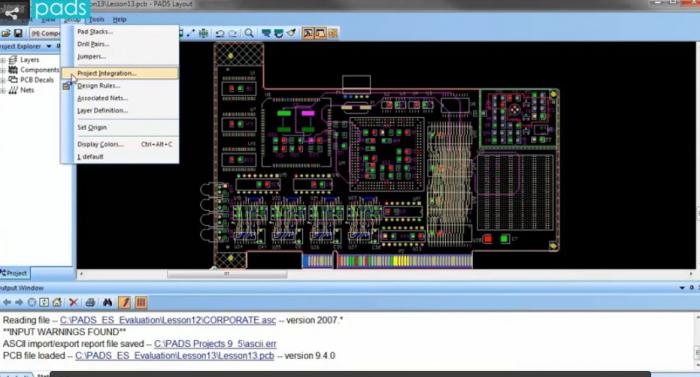This screenshot has height=377, width=700.
Task: Click the red X in the output toolbar
Action: point(74,302)
